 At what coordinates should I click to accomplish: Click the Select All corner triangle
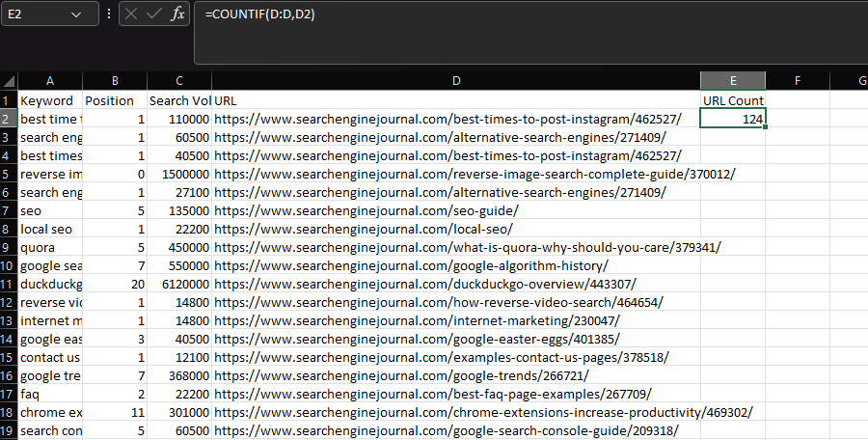point(9,82)
